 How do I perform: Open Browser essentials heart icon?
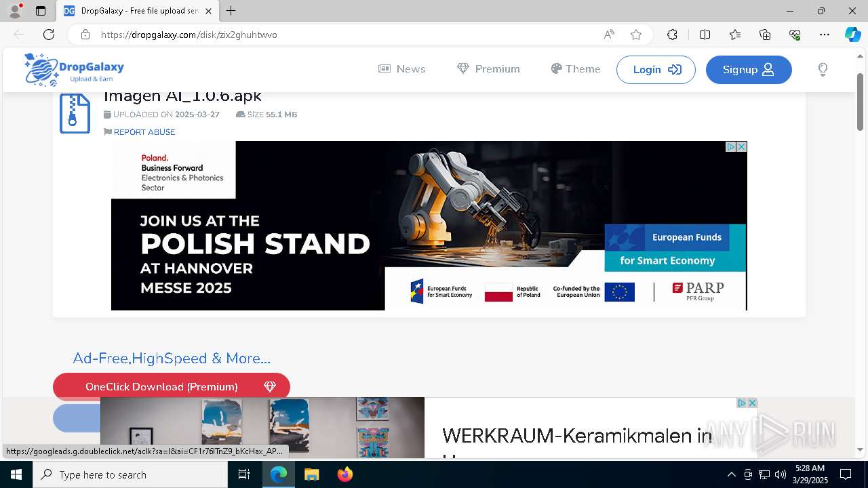point(795,35)
